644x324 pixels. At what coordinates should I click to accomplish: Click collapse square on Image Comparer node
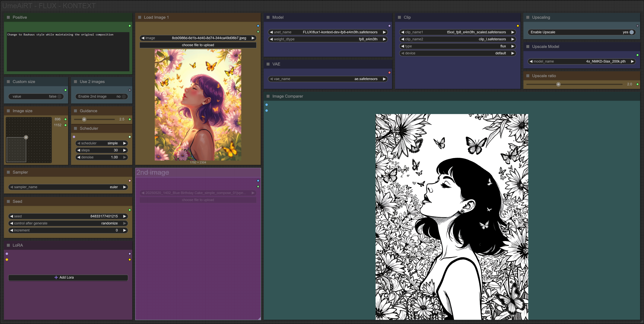click(x=268, y=96)
